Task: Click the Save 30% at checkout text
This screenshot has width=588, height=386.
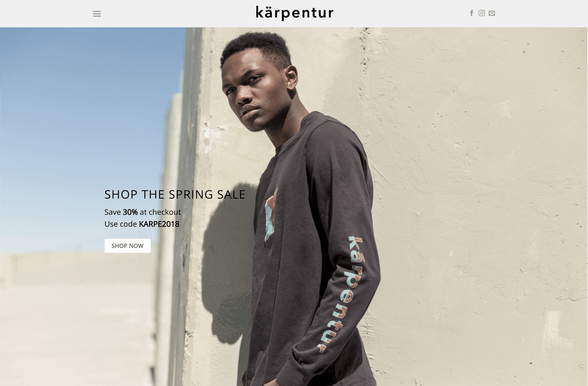Action: 143,212
